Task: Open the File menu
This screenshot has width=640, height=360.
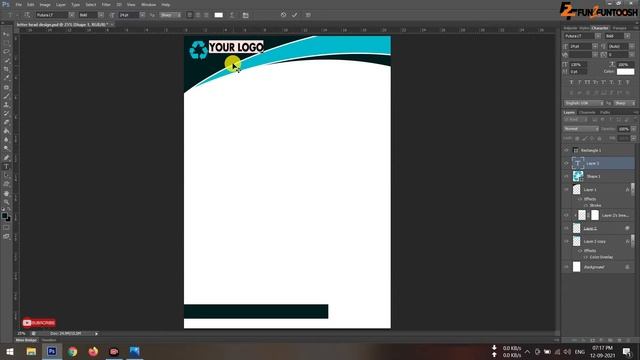Action: 19,4
